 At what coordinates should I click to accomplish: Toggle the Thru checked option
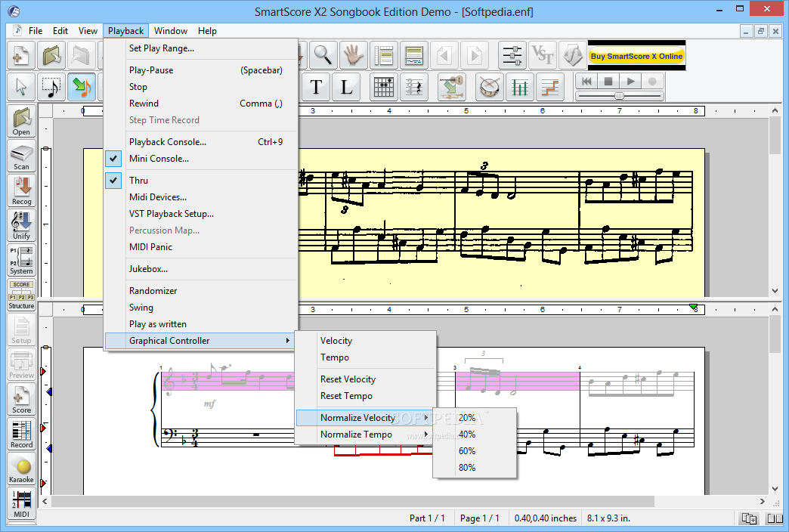click(201, 180)
